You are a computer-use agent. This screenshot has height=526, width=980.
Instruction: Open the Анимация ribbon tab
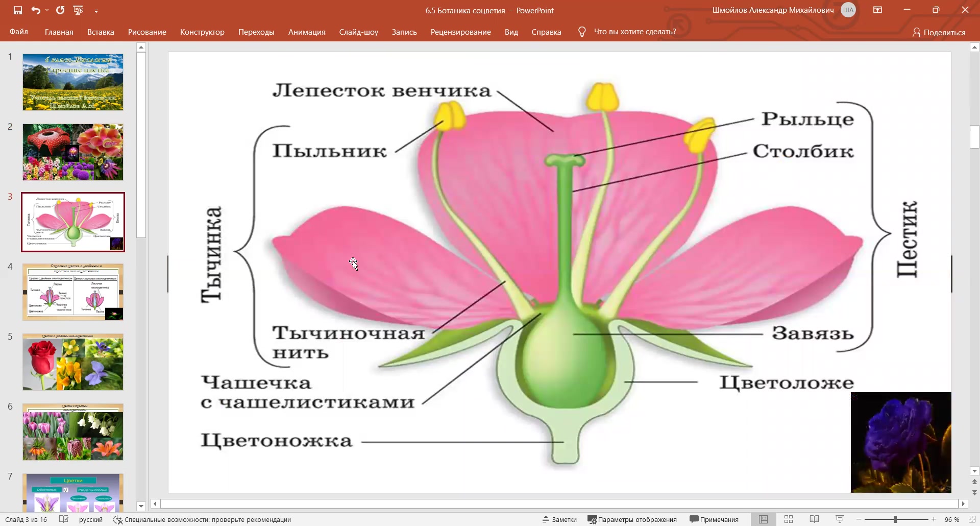point(307,32)
